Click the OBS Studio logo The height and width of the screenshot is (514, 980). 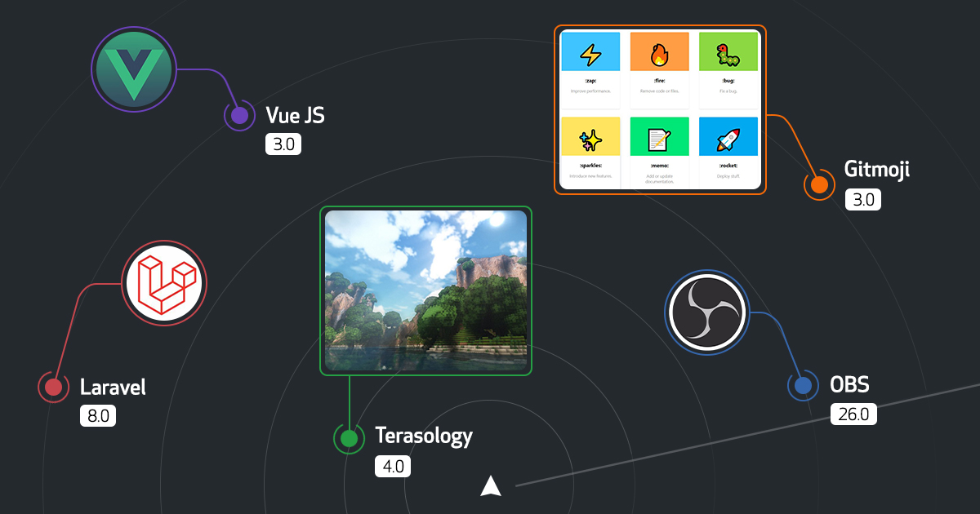707,314
